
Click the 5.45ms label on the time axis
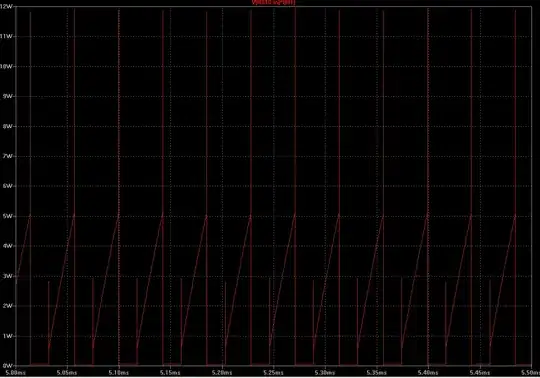[x=480, y=373]
